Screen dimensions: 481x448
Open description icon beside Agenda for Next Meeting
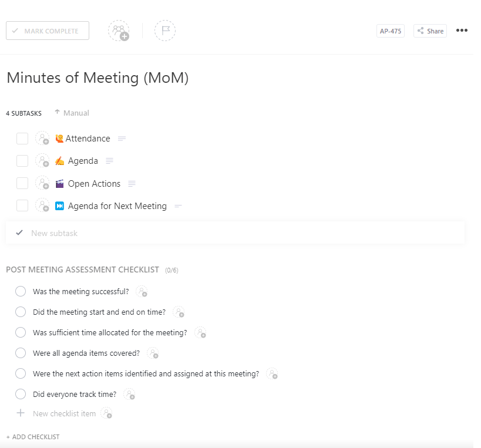coord(179,206)
